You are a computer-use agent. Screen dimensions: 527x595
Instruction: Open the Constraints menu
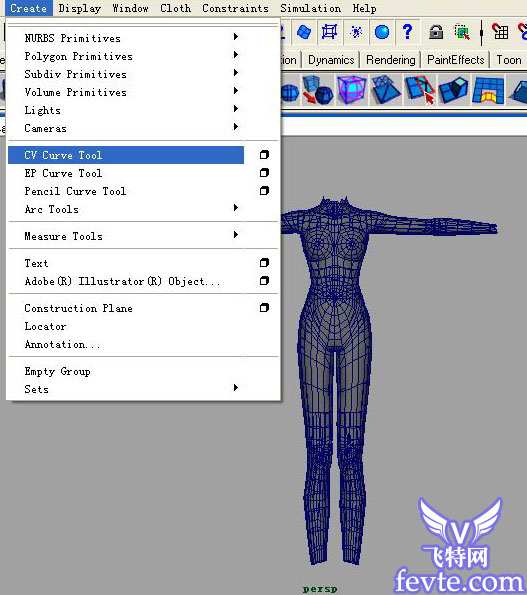[235, 8]
